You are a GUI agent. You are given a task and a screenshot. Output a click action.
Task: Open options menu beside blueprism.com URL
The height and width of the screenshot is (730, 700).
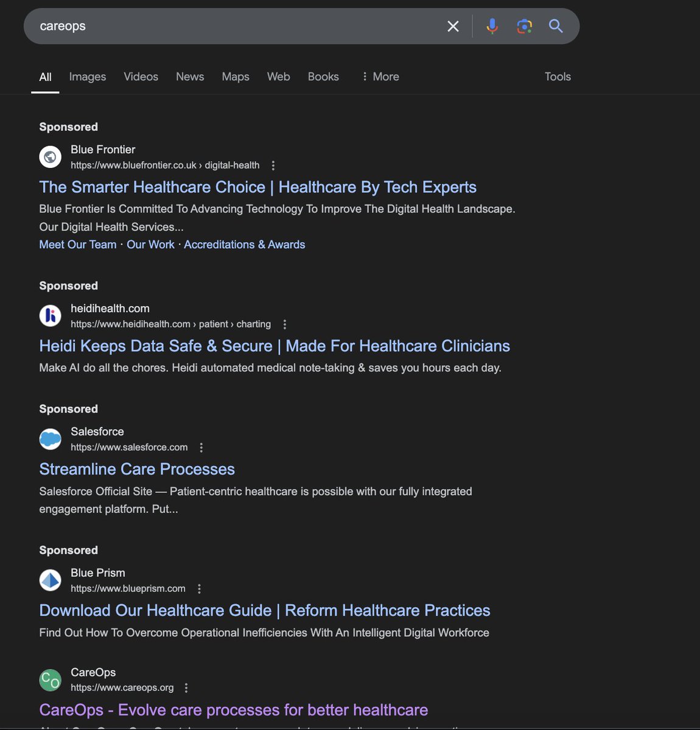pos(199,588)
